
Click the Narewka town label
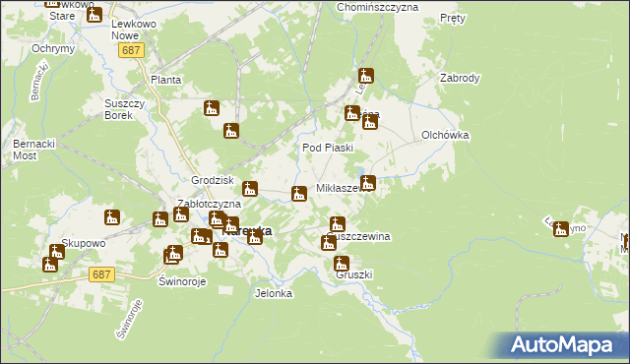(247, 231)
